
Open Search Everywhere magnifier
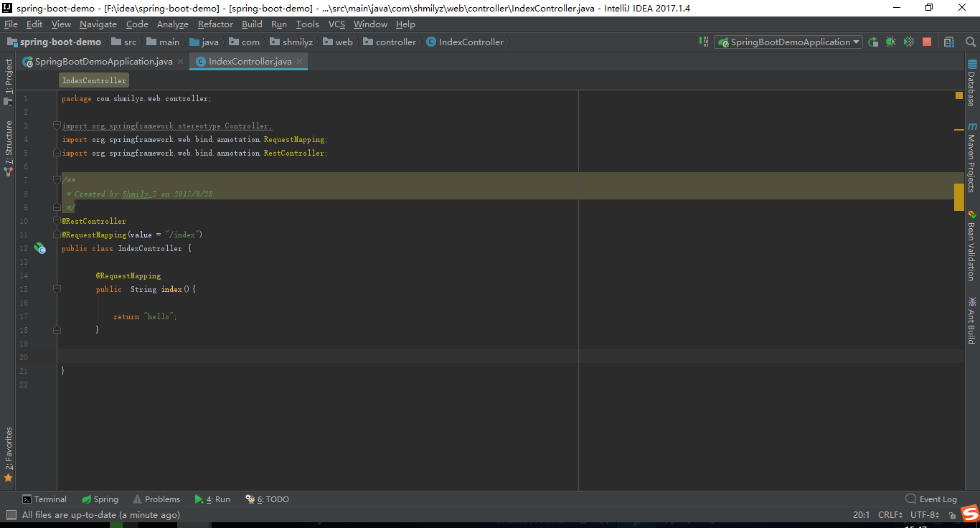pyautogui.click(x=970, y=42)
